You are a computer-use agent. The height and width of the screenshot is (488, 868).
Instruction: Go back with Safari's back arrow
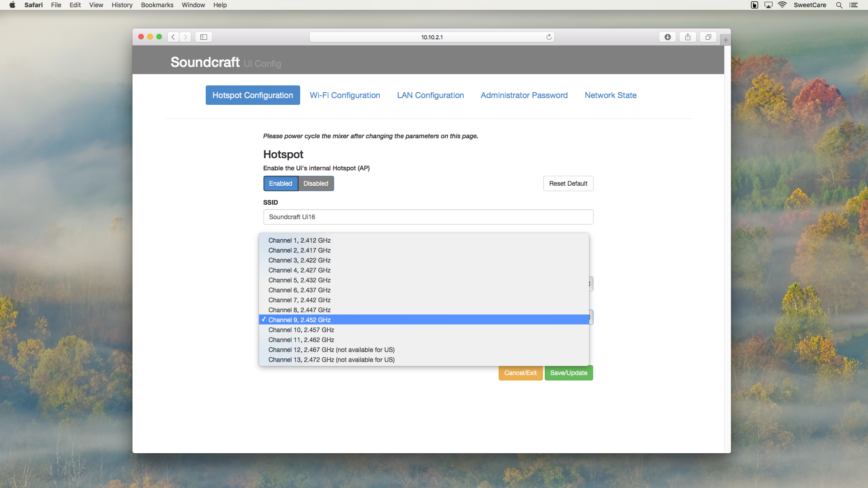pos(173,37)
